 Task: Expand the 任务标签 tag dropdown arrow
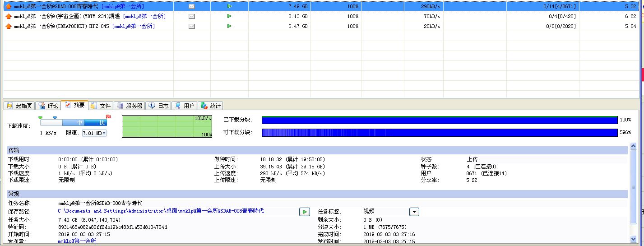tap(414, 212)
